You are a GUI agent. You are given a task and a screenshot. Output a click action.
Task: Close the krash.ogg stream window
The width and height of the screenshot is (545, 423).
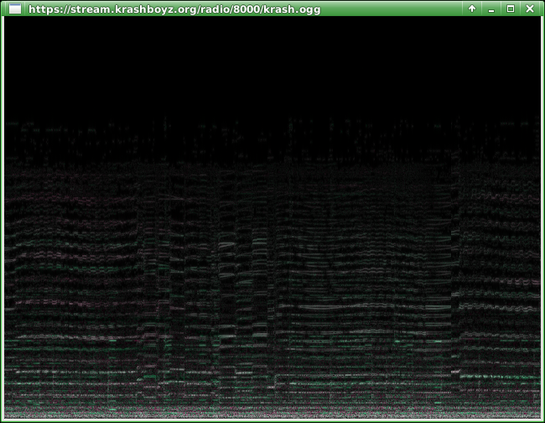tap(530, 9)
